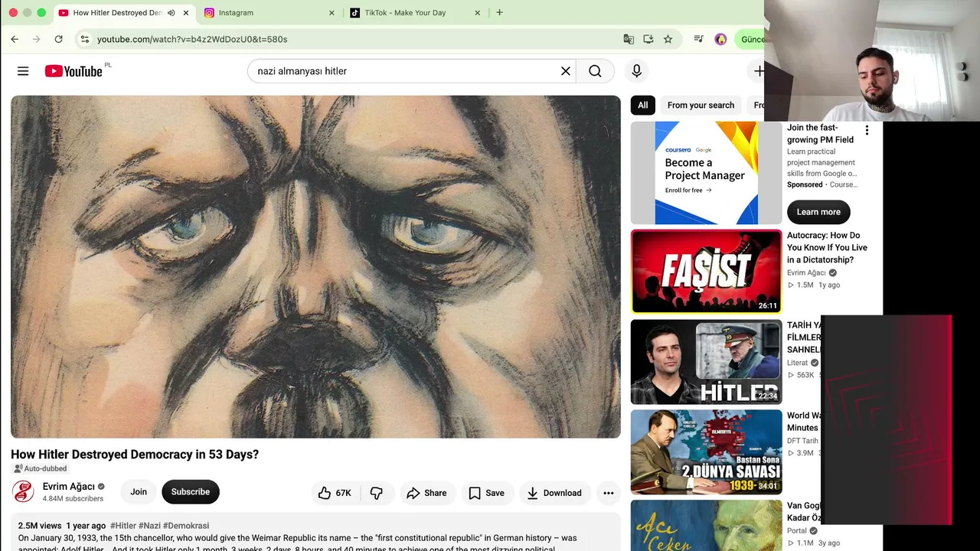Switch to the TikTok - Make Your Day tab
980x551 pixels.
tap(414, 13)
